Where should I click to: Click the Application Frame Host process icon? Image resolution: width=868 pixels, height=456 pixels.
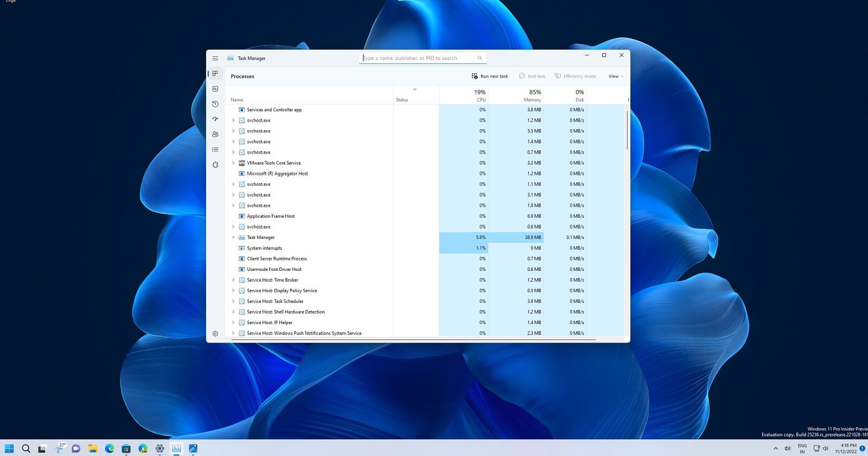[242, 216]
